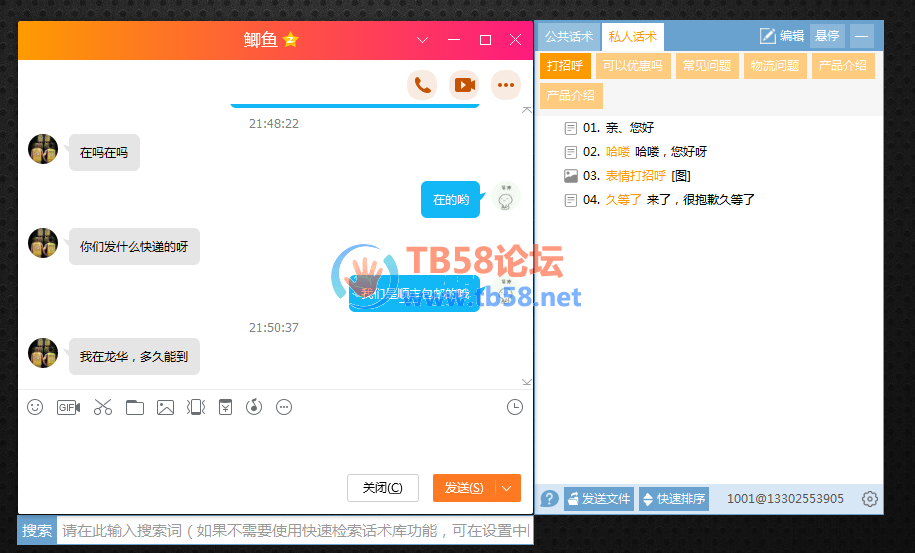Start a voice call with the phone icon
Viewport: 915px width, 553px height.
[422, 85]
